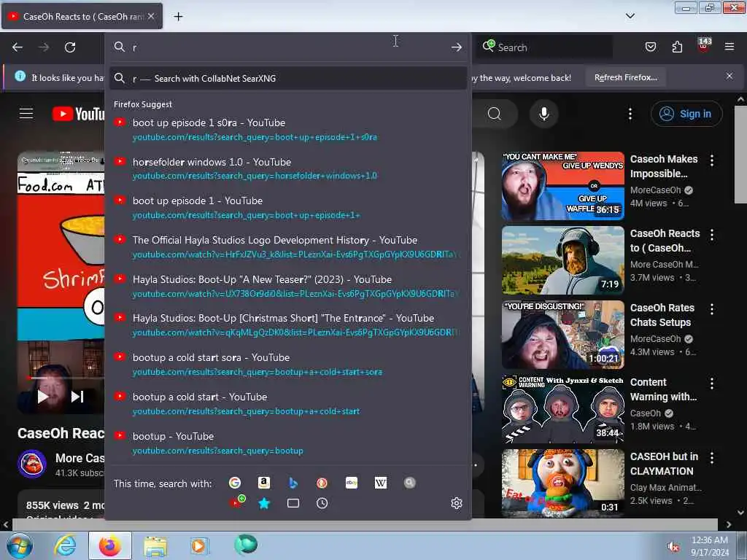Open the Windows Start menu
The width and height of the screenshot is (747, 560).
[x=20, y=545]
